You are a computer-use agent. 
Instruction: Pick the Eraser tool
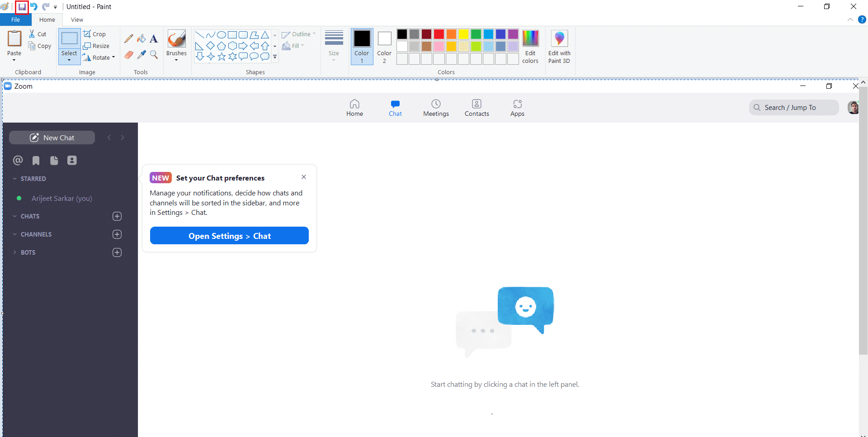129,55
